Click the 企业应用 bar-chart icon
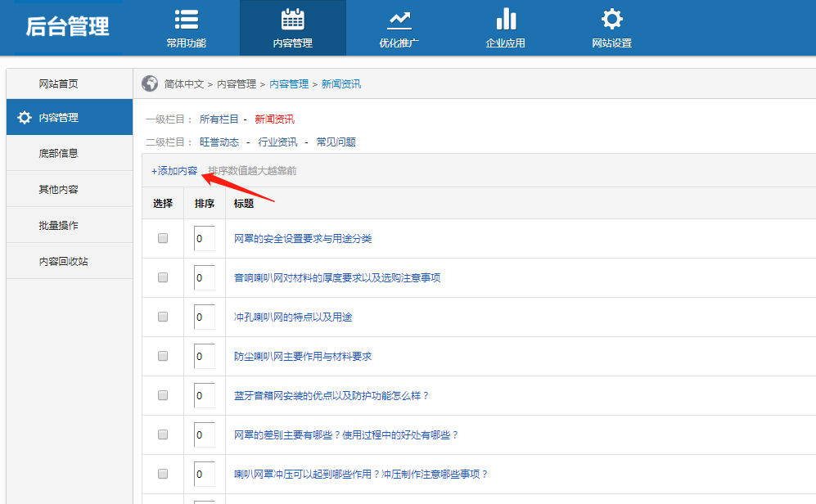The image size is (816, 504). click(506, 18)
